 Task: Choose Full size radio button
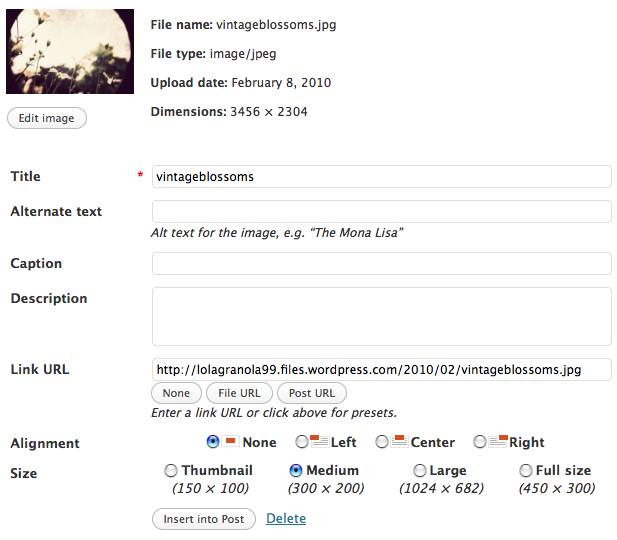pyautogui.click(x=526, y=470)
